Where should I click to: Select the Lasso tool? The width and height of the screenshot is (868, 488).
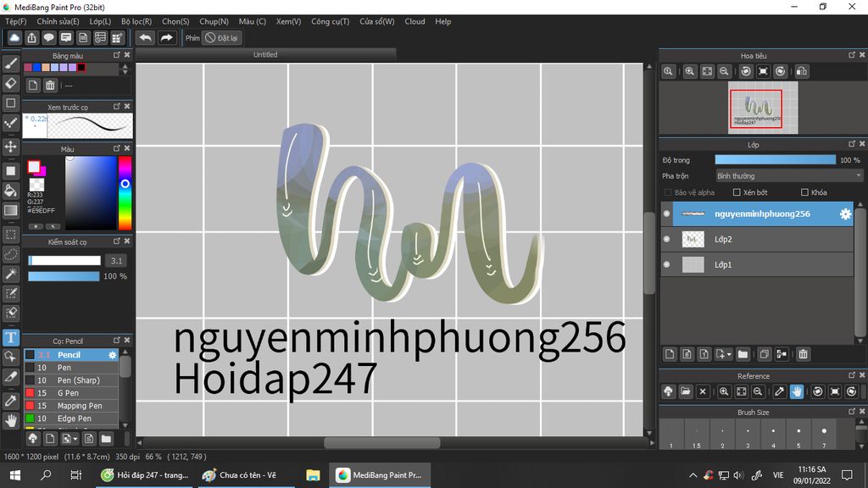pyautogui.click(x=10, y=254)
